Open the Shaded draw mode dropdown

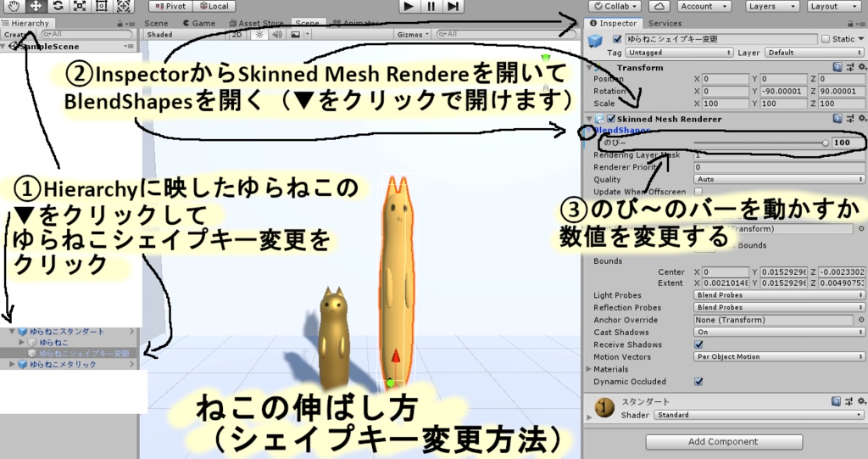tap(184, 35)
